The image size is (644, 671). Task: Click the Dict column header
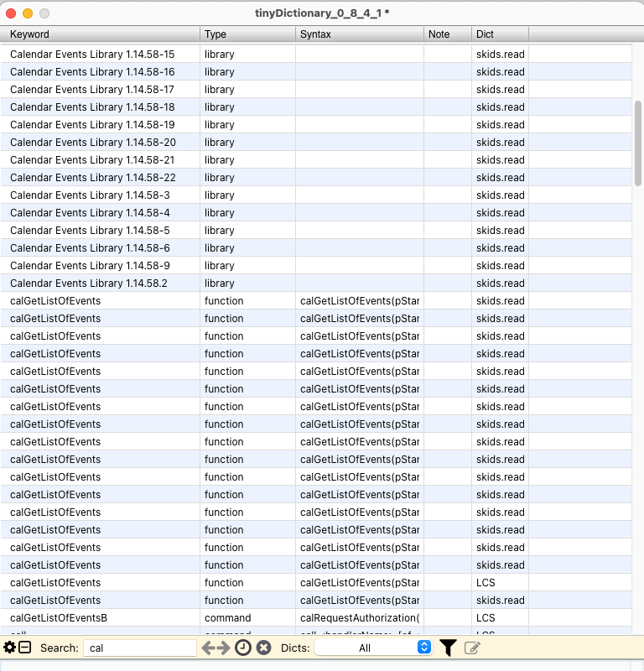click(x=499, y=34)
